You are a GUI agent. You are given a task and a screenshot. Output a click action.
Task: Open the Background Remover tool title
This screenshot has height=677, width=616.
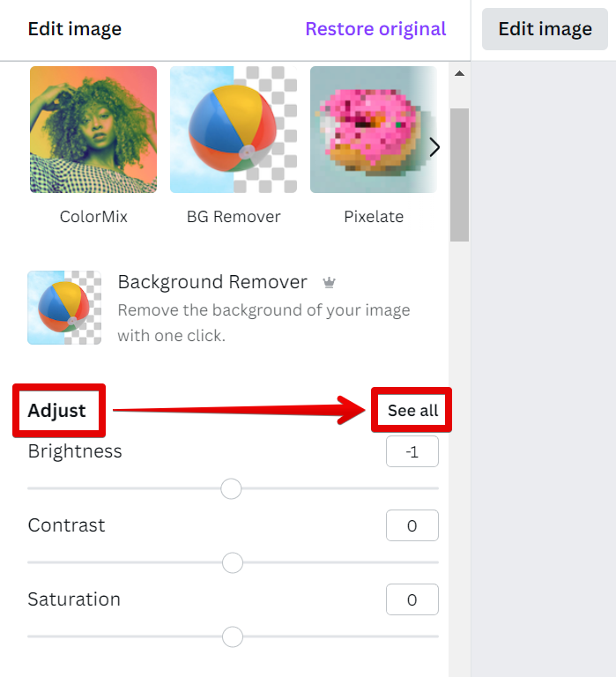(x=212, y=282)
